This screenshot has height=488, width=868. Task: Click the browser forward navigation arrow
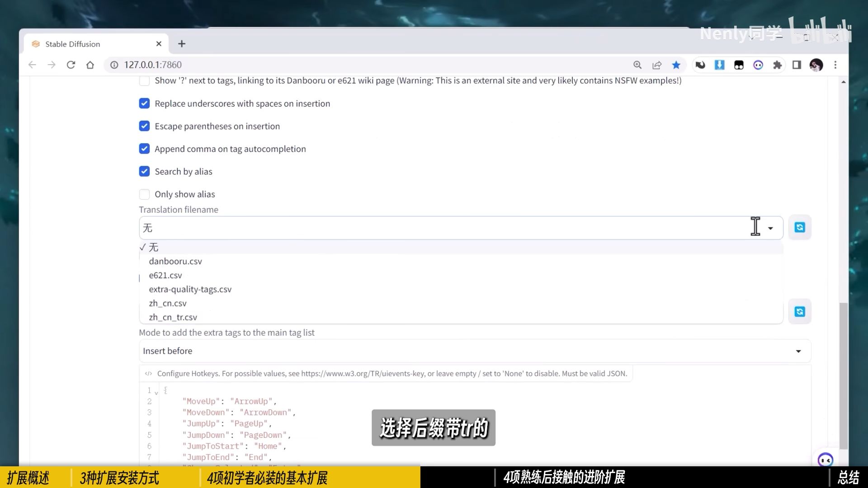tap(51, 64)
